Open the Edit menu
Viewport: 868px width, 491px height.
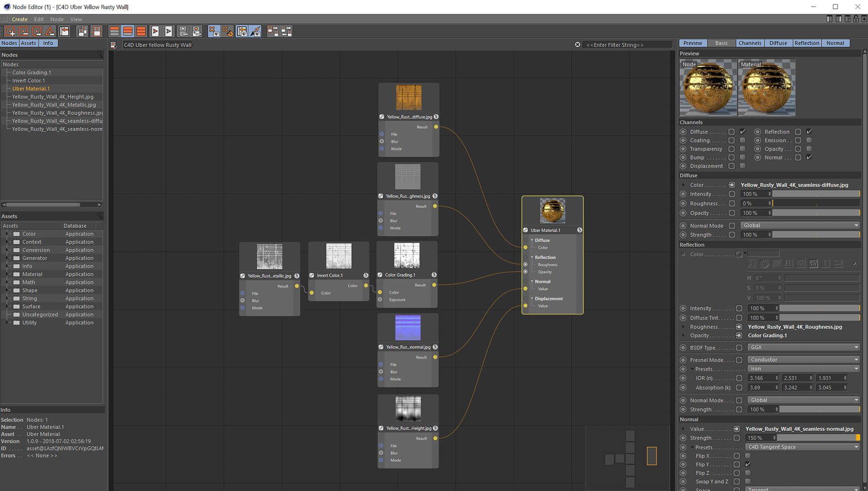click(39, 19)
